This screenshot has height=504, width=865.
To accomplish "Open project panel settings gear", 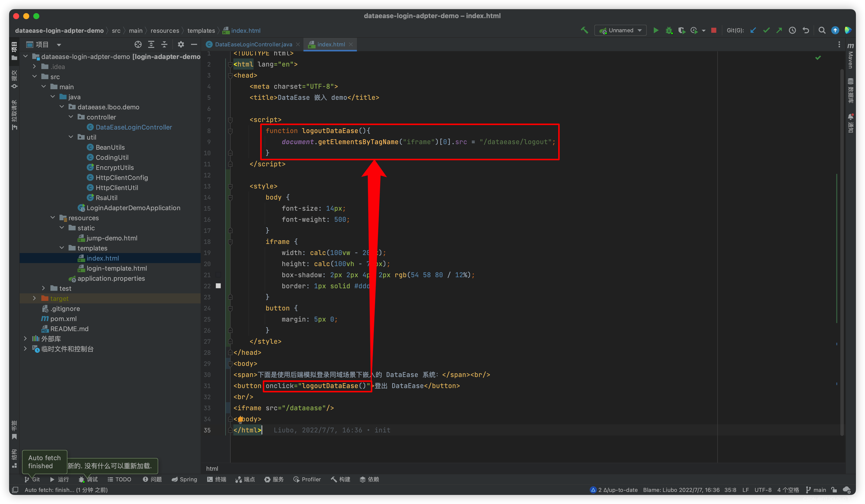I will tap(180, 45).
